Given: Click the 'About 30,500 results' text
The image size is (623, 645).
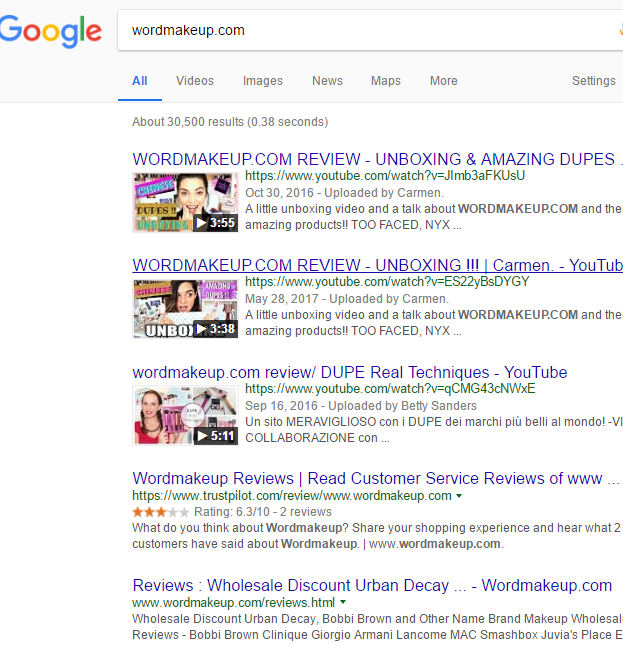Looking at the screenshot, I should 230,122.
